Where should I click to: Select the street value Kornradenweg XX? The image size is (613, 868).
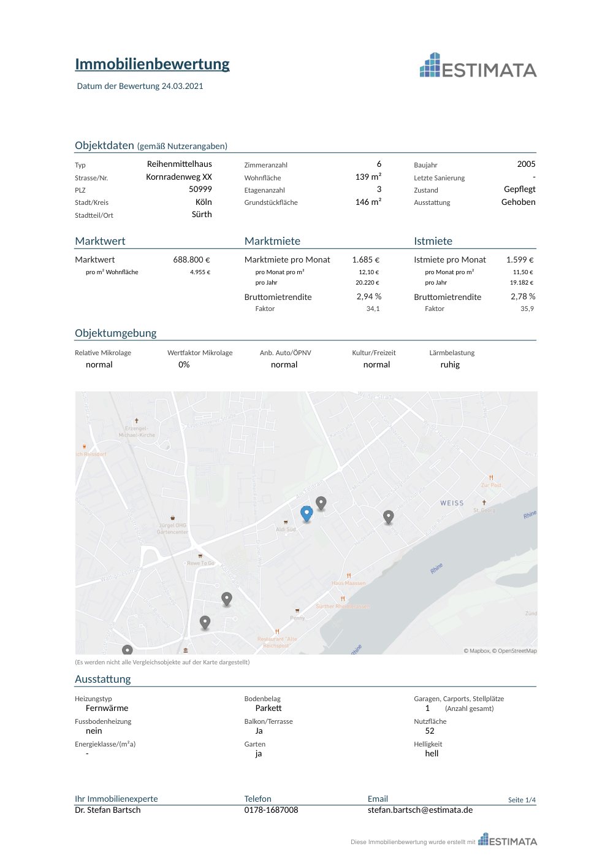click(x=179, y=177)
